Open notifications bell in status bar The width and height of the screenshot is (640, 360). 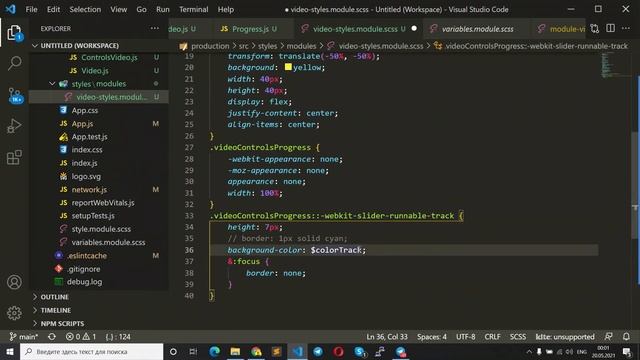pos(626,336)
